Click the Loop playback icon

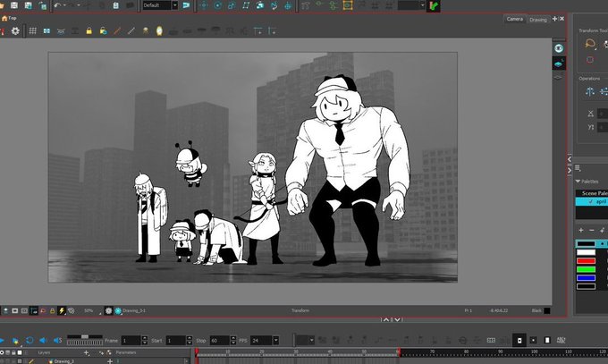30,341
